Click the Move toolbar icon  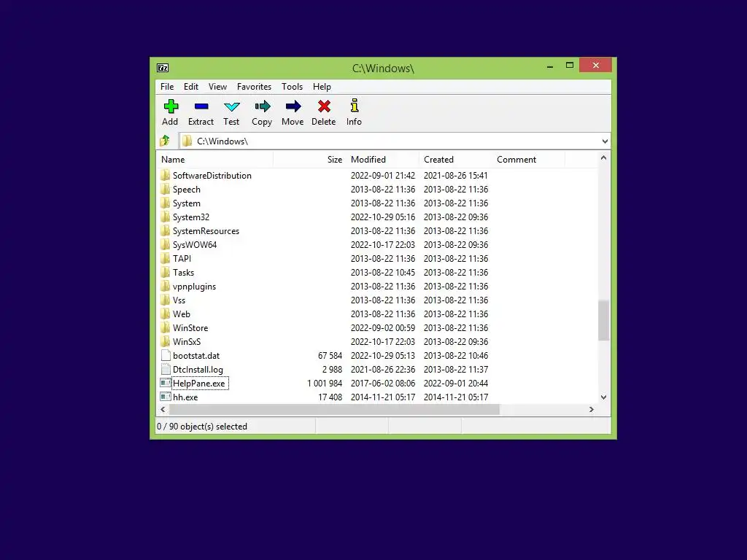click(293, 106)
